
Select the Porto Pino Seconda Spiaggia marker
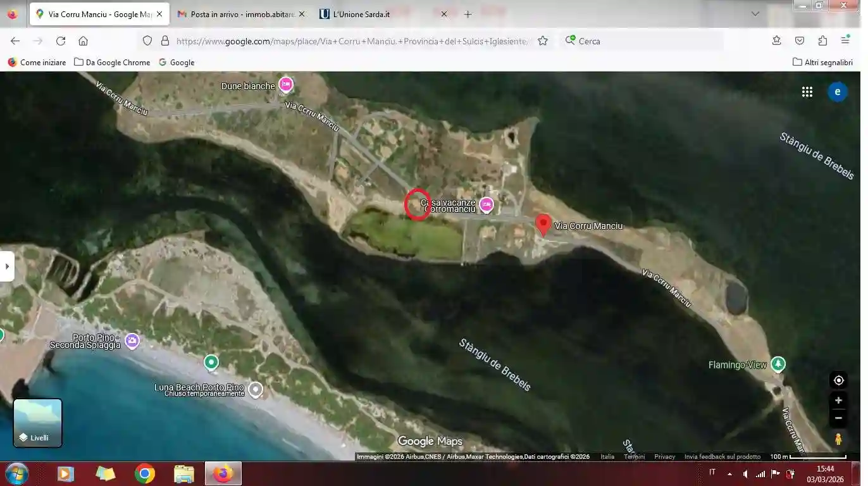point(132,341)
